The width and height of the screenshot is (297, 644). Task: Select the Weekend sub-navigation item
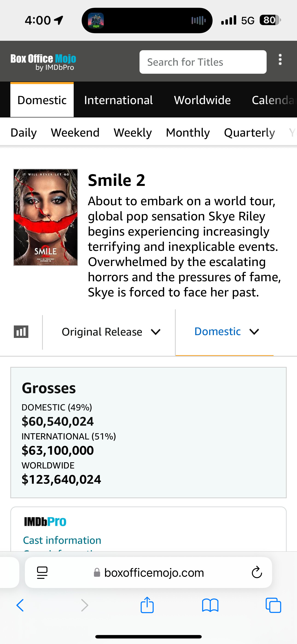tap(75, 132)
